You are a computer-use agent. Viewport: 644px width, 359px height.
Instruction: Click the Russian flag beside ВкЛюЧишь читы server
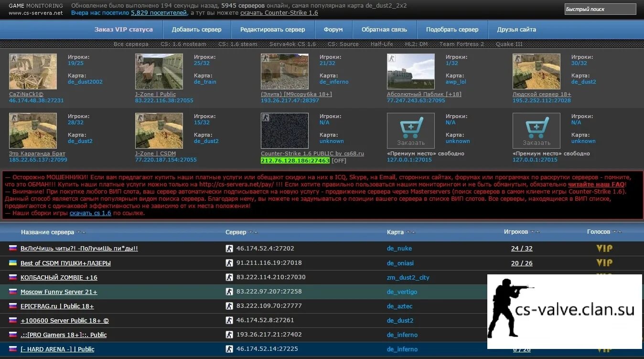point(13,248)
